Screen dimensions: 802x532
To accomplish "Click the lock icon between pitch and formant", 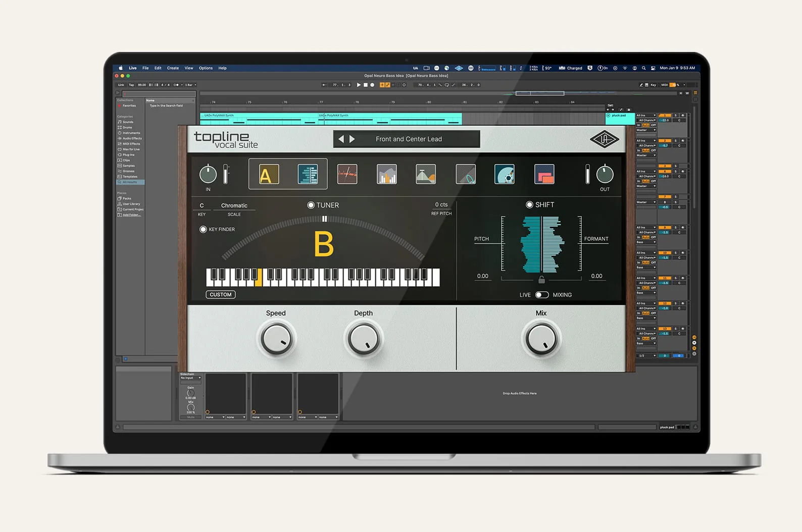I will [x=541, y=280].
